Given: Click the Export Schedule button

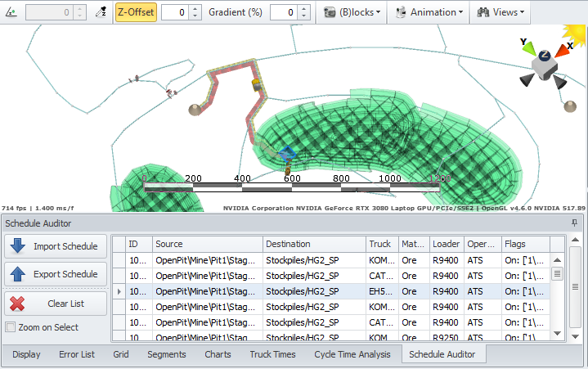Looking at the screenshot, I should click(56, 274).
